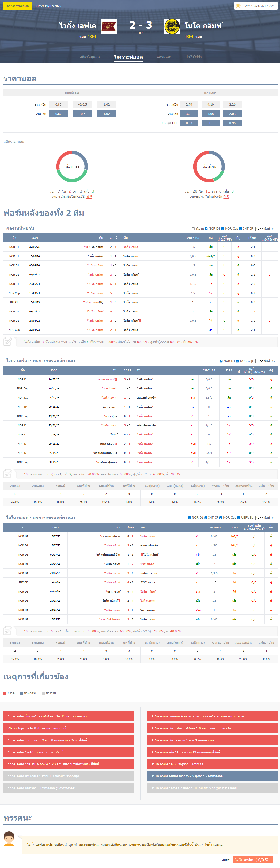This screenshot has height=868, width=280.
Task: Click opponent ซานเดฟยอร์ด in Bodo results
Action: tap(149, 545)
